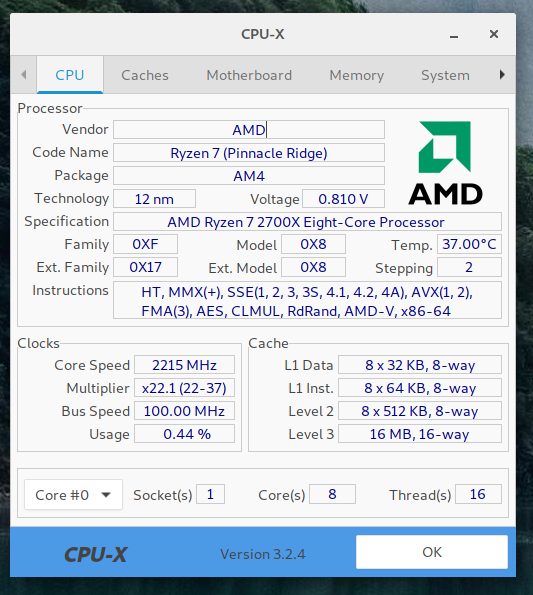Open the System tab
Image resolution: width=533 pixels, height=595 pixels.
(x=445, y=75)
